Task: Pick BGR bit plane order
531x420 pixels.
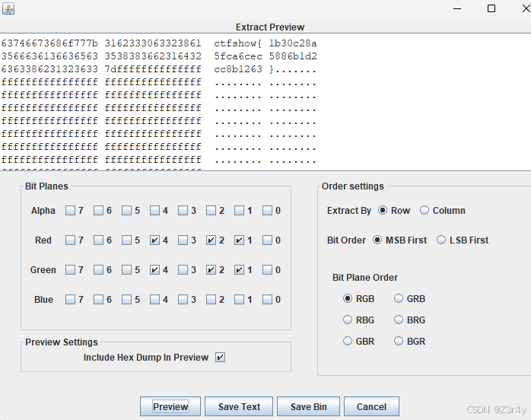Action: [399, 341]
